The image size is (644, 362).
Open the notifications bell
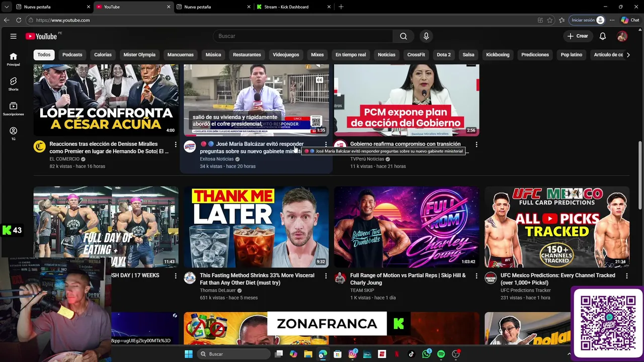[603, 36]
